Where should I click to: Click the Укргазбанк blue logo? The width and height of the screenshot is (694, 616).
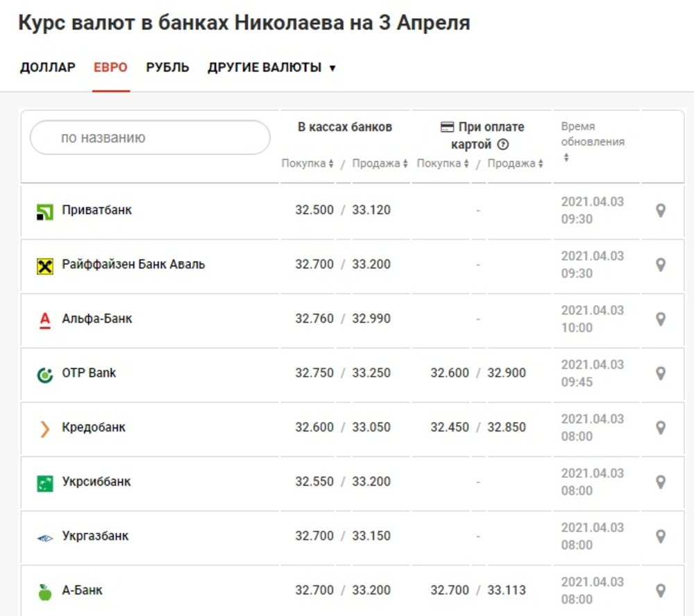(x=44, y=538)
